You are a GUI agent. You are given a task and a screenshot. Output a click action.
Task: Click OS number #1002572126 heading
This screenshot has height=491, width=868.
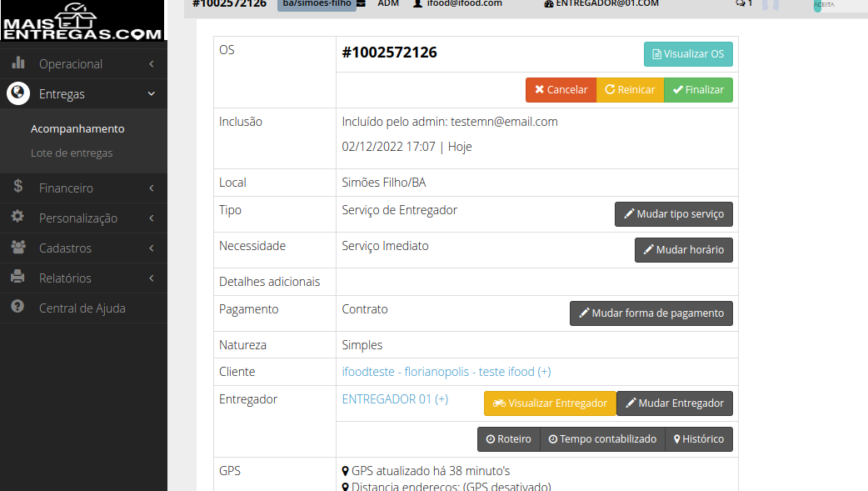(x=389, y=53)
